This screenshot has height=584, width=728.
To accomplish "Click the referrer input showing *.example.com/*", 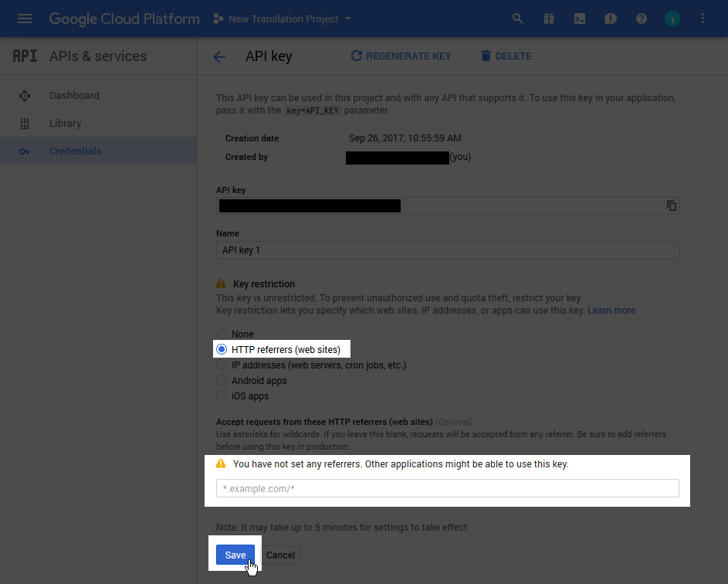I will [447, 487].
